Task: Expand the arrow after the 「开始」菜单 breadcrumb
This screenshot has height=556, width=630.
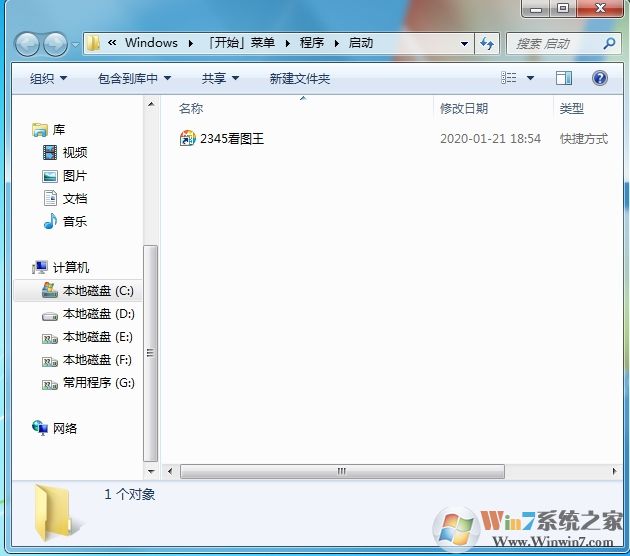Action: 288,43
